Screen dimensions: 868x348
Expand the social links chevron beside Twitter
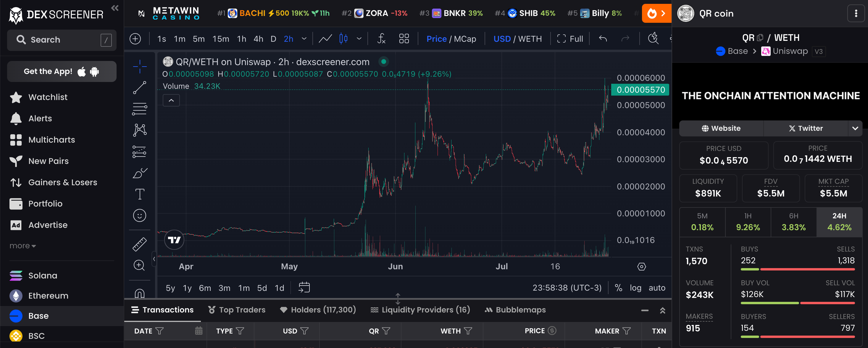(855, 128)
